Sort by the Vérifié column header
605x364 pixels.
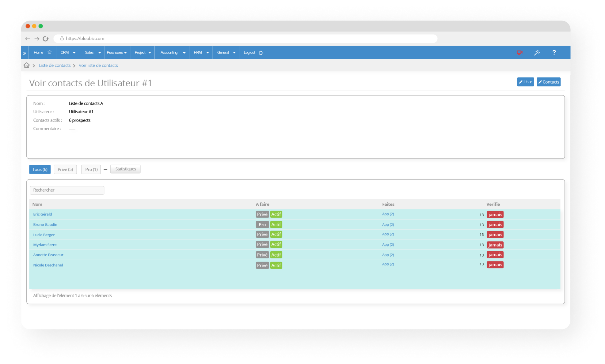coord(493,204)
